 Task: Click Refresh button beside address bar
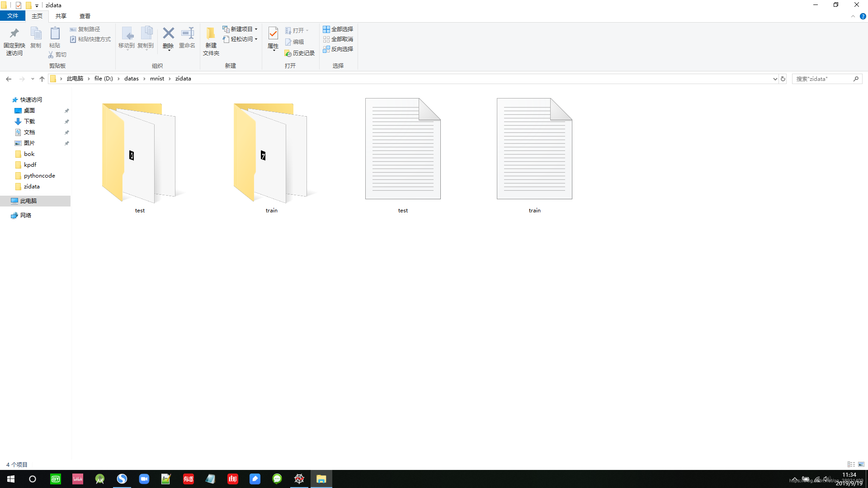point(783,79)
